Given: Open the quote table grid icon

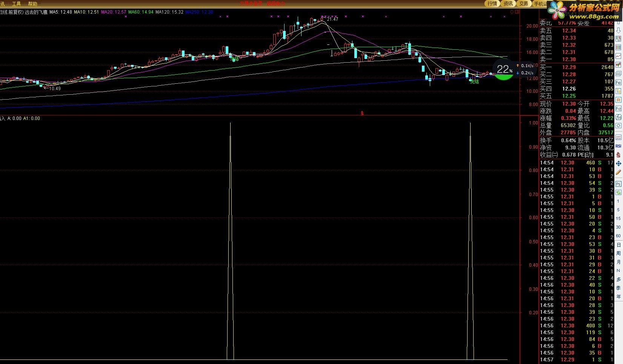Looking at the screenshot, I should (618, 47).
